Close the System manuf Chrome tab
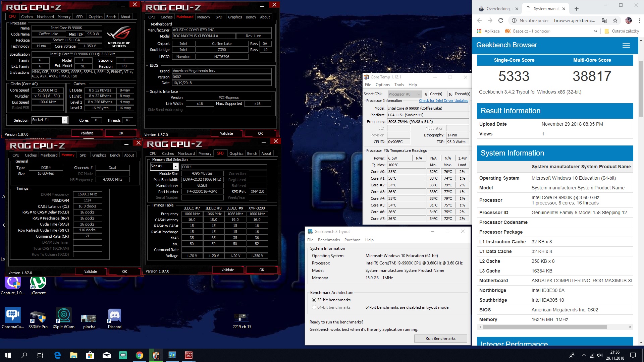 coord(564,9)
